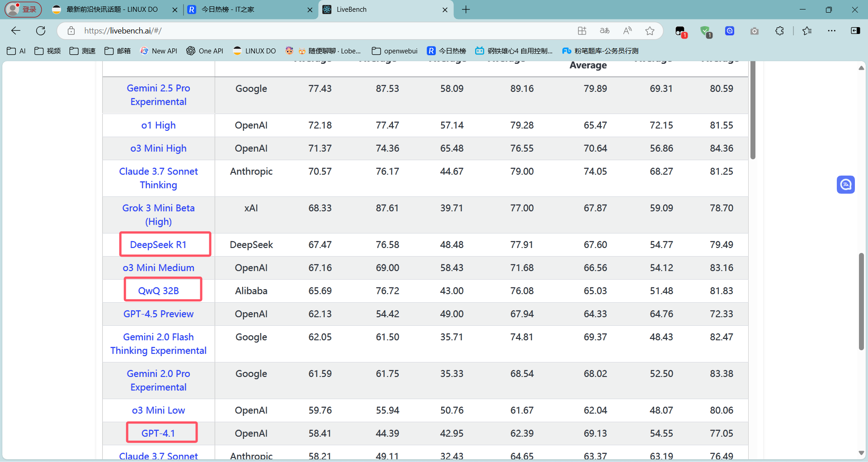The image size is (868, 462).
Task: Open the GPT-4.1 model link
Action: tap(158, 433)
